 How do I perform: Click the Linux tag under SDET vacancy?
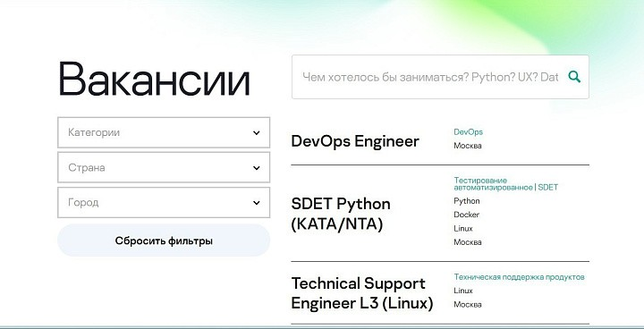[463, 228]
